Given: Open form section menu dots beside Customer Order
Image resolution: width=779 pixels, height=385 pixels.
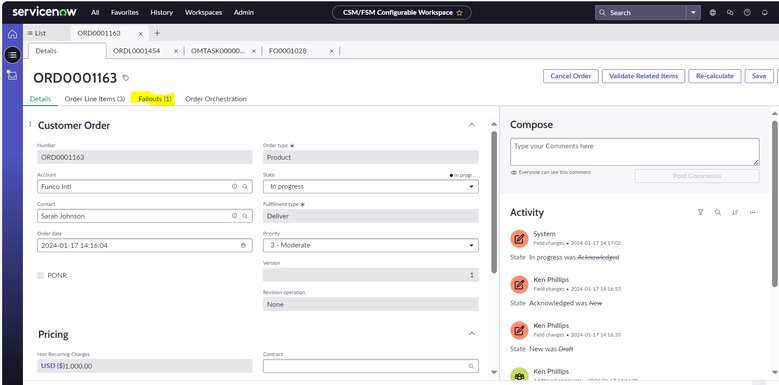Looking at the screenshot, I should point(30,124).
